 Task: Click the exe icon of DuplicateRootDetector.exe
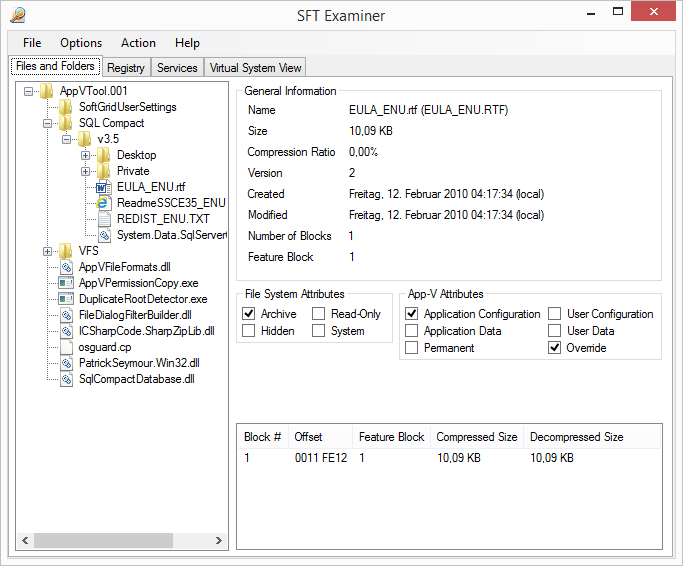pyautogui.click(x=66, y=299)
